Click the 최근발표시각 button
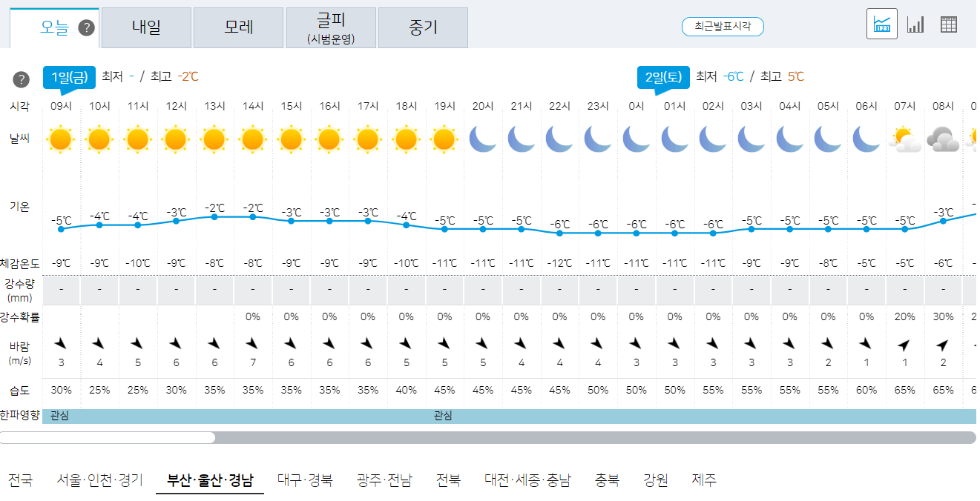Image resolution: width=980 pixels, height=501 pixels. point(723,25)
